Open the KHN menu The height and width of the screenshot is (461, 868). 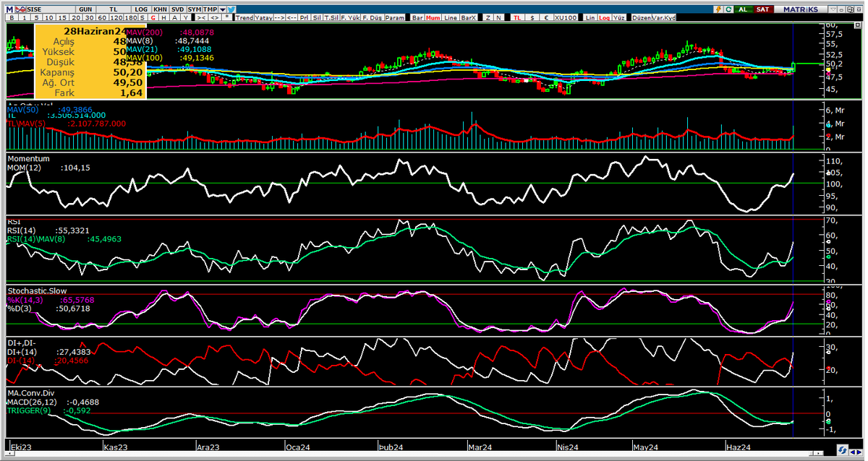click(160, 9)
